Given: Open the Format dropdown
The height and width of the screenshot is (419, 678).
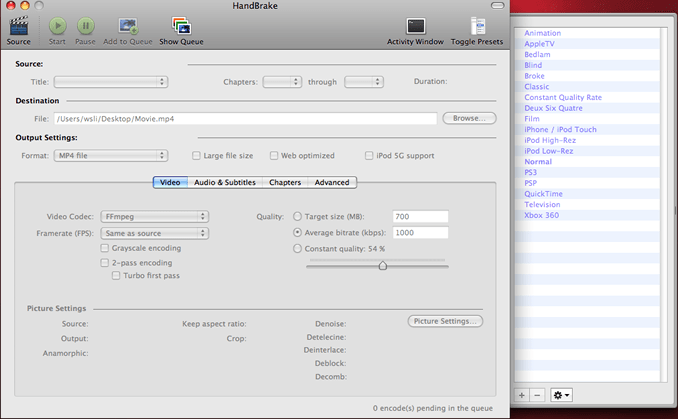Looking at the screenshot, I should pyautogui.click(x=109, y=156).
